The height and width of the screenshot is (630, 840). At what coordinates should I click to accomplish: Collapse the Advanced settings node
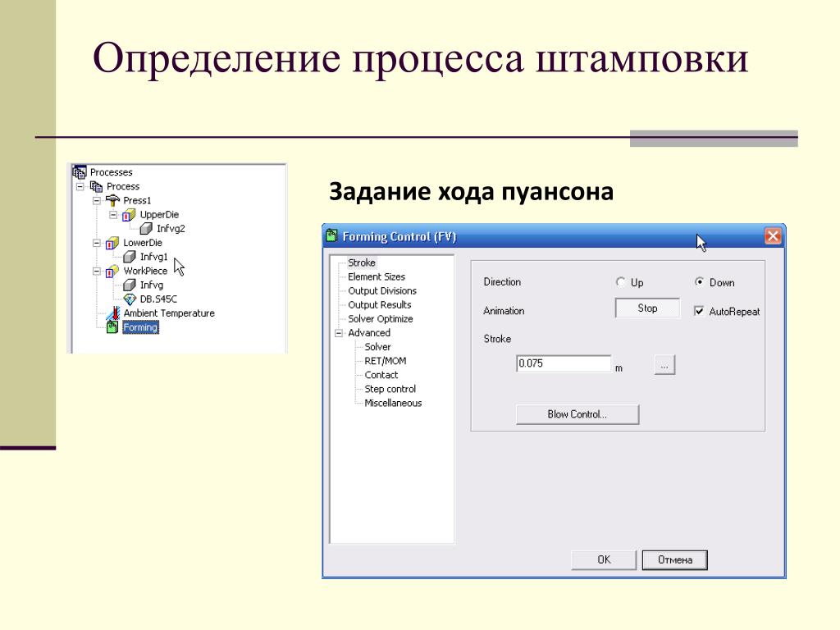[339, 333]
